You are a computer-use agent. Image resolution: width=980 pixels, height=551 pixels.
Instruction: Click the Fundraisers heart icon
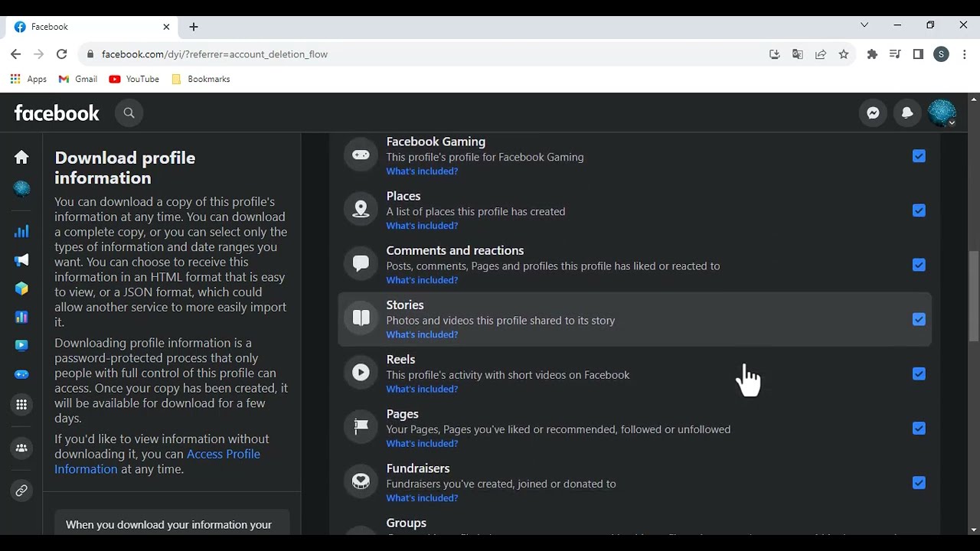point(361,481)
